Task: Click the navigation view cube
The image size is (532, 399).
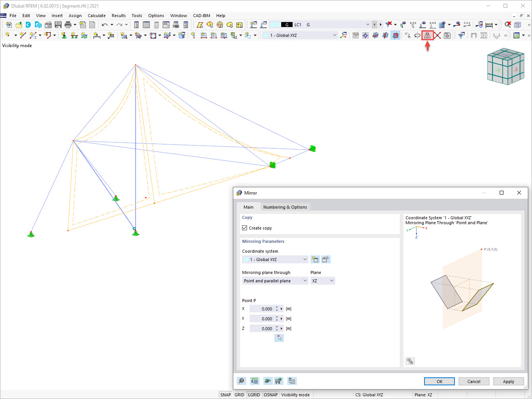Action: pyautogui.click(x=505, y=66)
